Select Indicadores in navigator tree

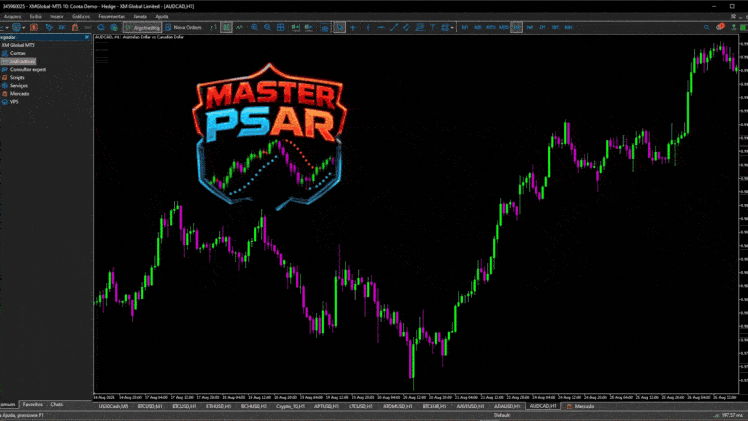(18, 61)
